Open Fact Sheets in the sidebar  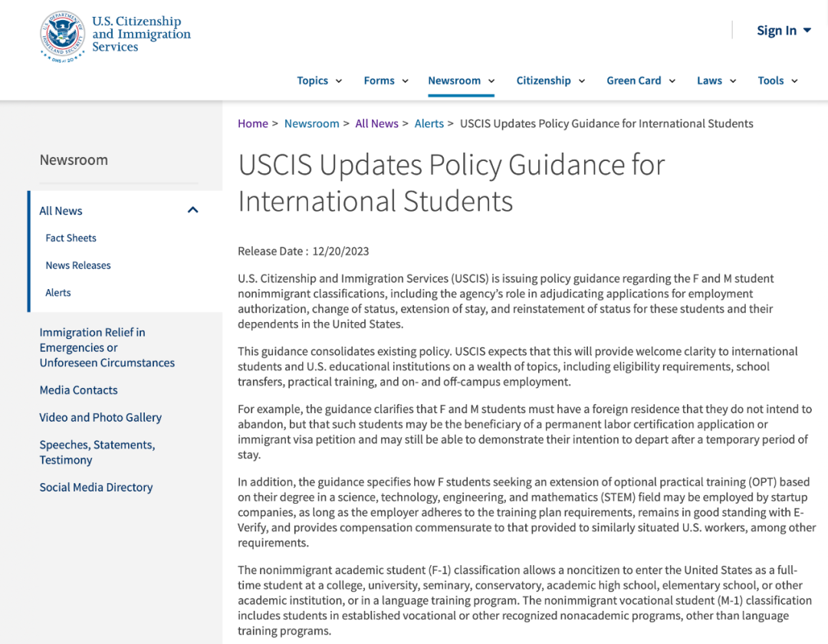[x=71, y=238]
